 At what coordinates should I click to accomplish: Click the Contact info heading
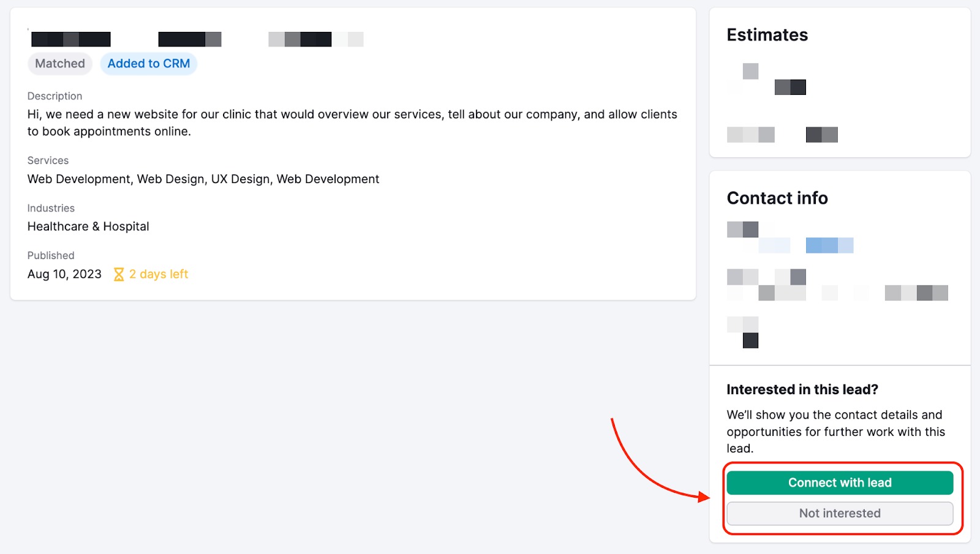pyautogui.click(x=777, y=198)
